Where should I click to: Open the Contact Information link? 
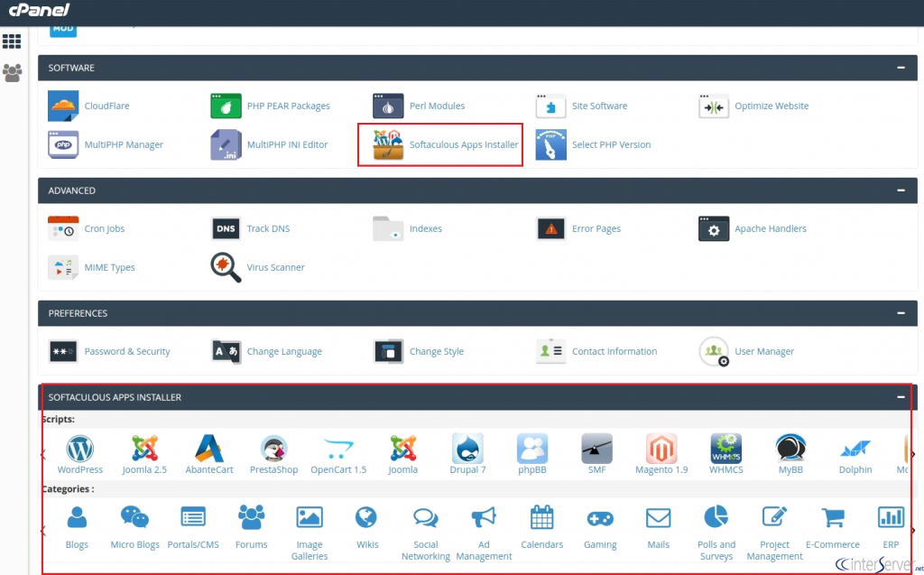pyautogui.click(x=614, y=351)
